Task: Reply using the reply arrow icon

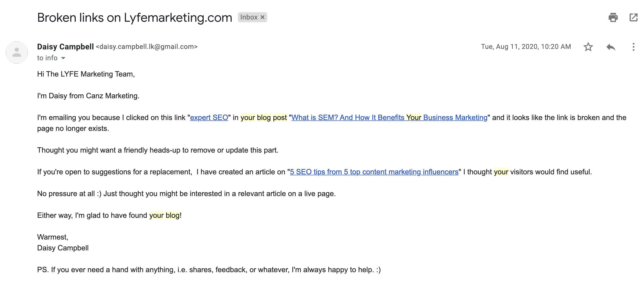Action: coord(610,47)
